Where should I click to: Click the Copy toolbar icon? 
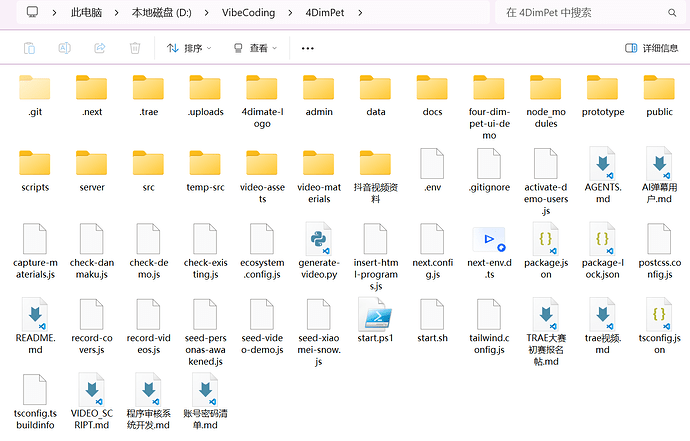[29, 48]
